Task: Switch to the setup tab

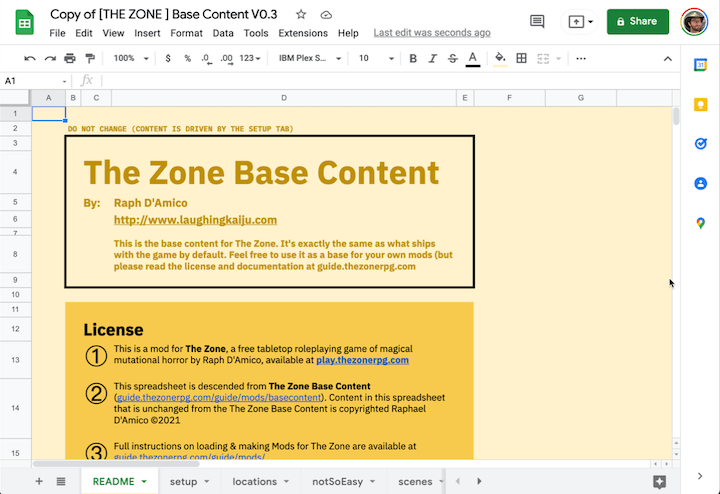Action: [x=183, y=482]
